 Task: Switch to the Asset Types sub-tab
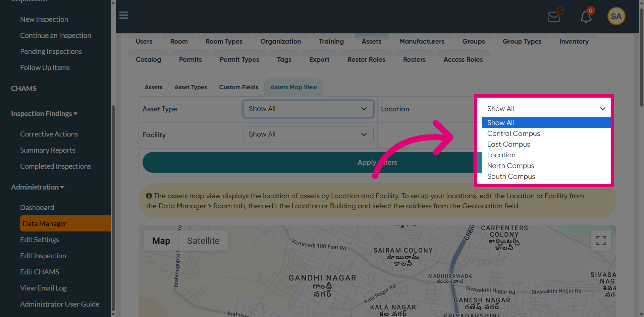191,87
